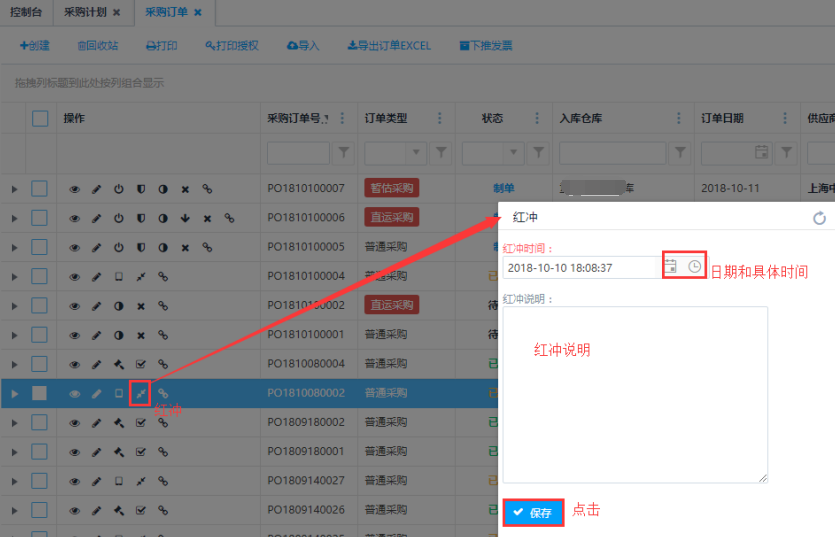Viewport: 835px width, 537px height.
Task: Open the 订单类型 column options menu
Action: [x=440, y=118]
